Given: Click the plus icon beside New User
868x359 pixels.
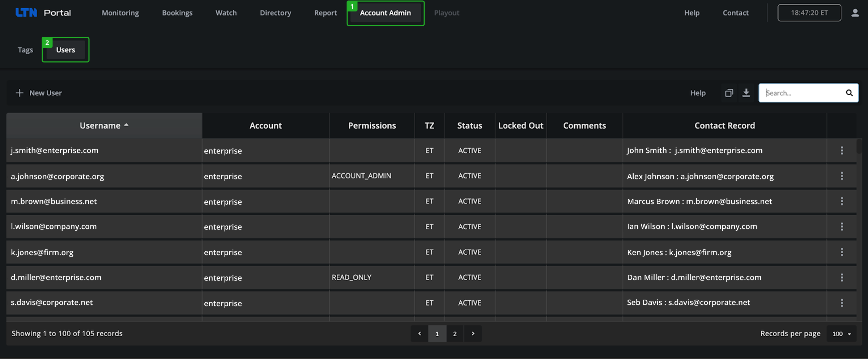Looking at the screenshot, I should (x=19, y=93).
